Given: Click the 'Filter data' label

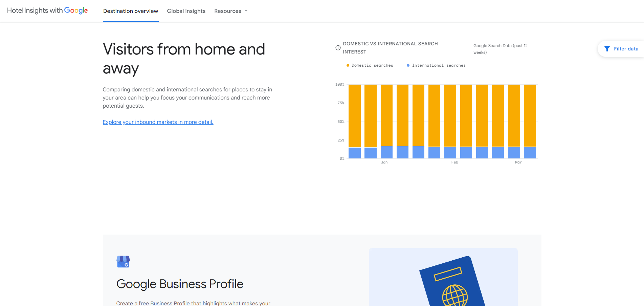Looking at the screenshot, I should 626,49.
